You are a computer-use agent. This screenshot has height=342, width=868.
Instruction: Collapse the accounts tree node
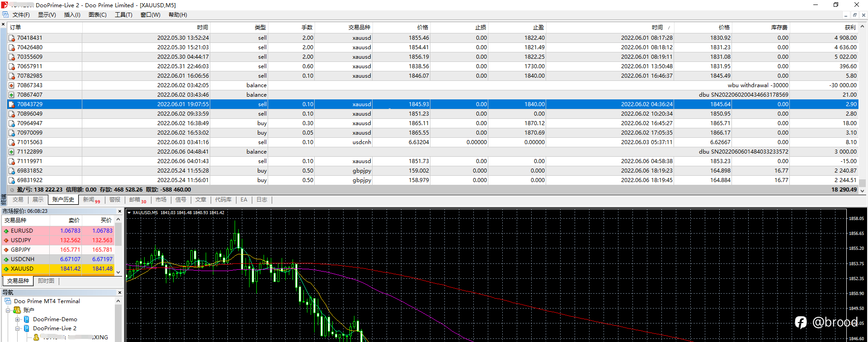click(x=8, y=310)
